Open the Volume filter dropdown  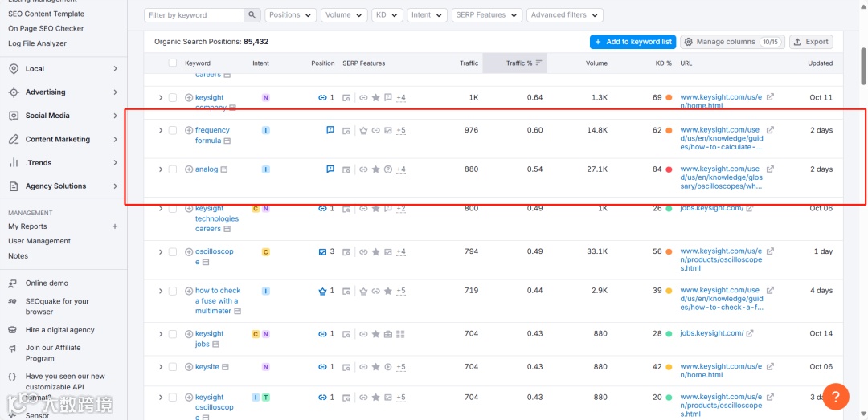click(344, 15)
